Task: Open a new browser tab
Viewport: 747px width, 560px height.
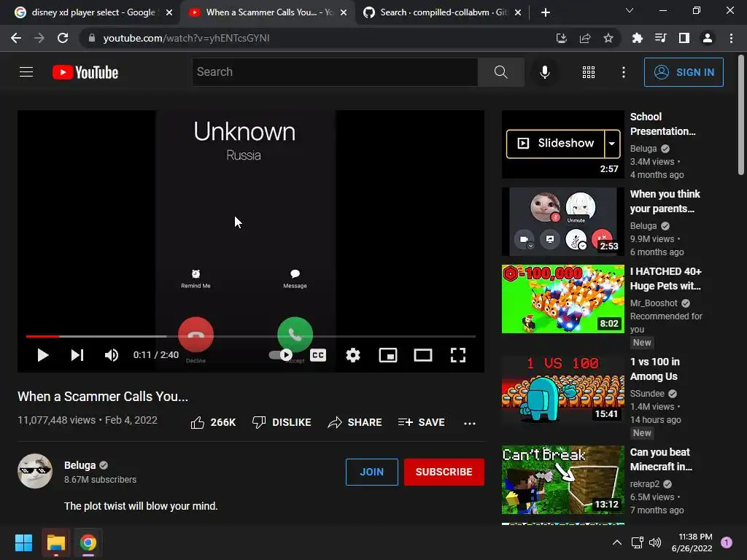Action: 546,12
